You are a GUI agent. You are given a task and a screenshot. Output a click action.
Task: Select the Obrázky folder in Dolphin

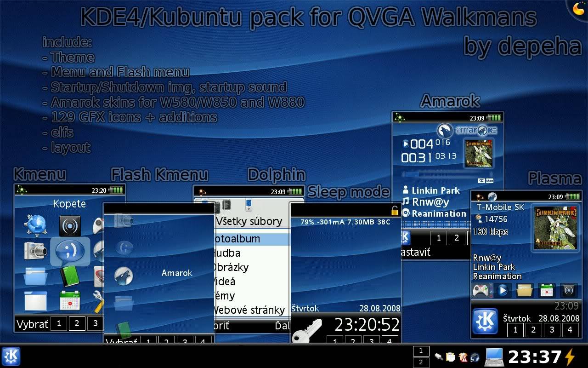[232, 267]
